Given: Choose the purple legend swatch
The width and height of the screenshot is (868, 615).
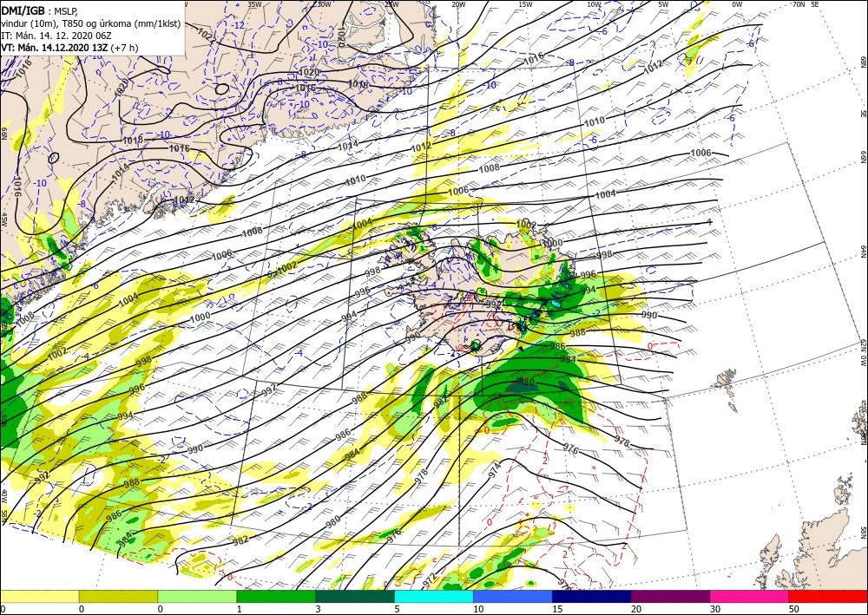Looking at the screenshot, I should [x=670, y=596].
